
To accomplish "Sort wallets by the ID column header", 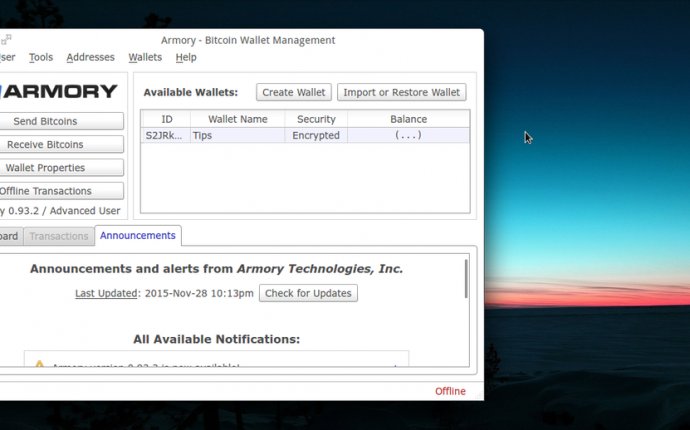I will tap(166, 119).
